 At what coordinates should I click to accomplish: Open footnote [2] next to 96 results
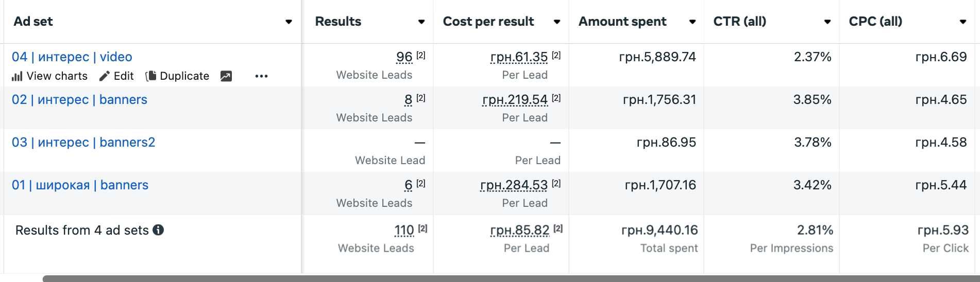click(421, 55)
